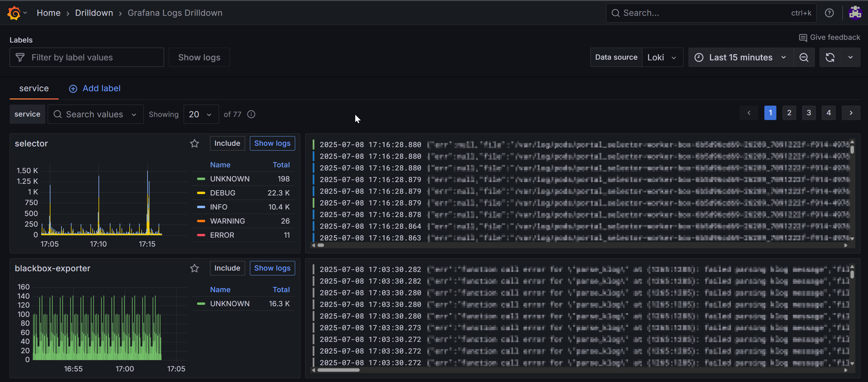Select page 4 in pagination
The image size is (868, 382).
tap(829, 113)
